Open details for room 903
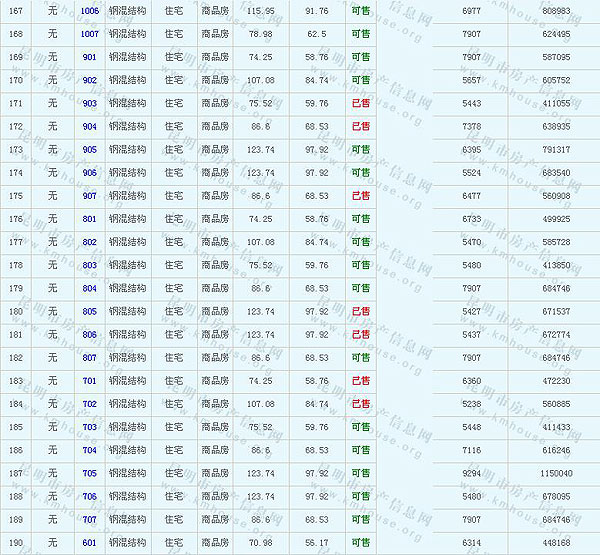Screen dimensions: 600x555 coord(89,103)
